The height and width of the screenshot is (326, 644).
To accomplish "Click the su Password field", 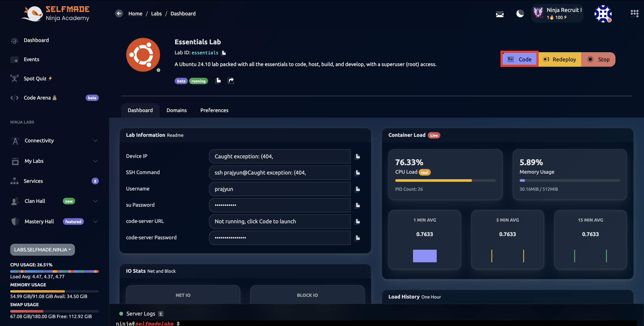I will point(280,205).
